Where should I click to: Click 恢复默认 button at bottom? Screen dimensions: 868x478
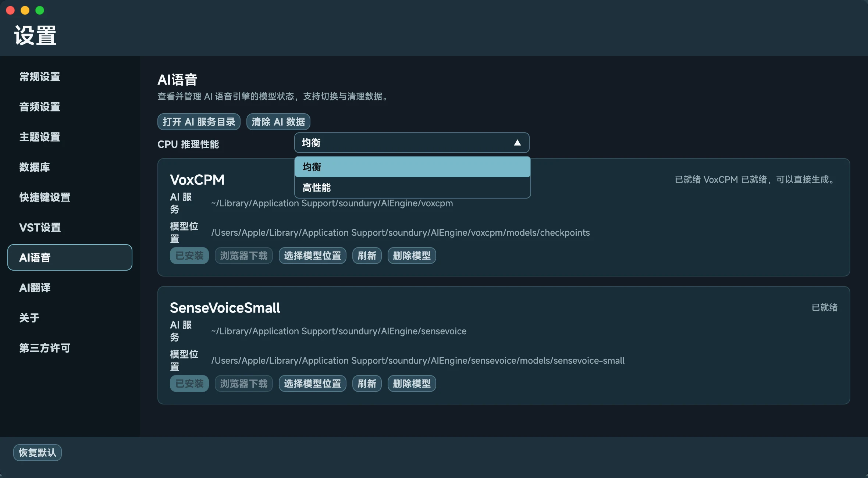[x=37, y=452]
